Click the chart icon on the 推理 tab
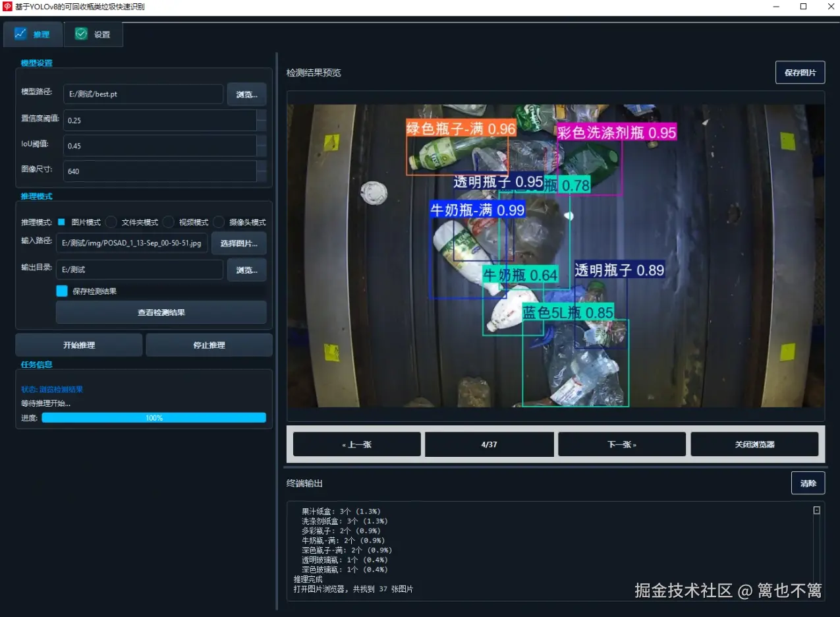Image resolution: width=840 pixels, height=617 pixels. 20,34
